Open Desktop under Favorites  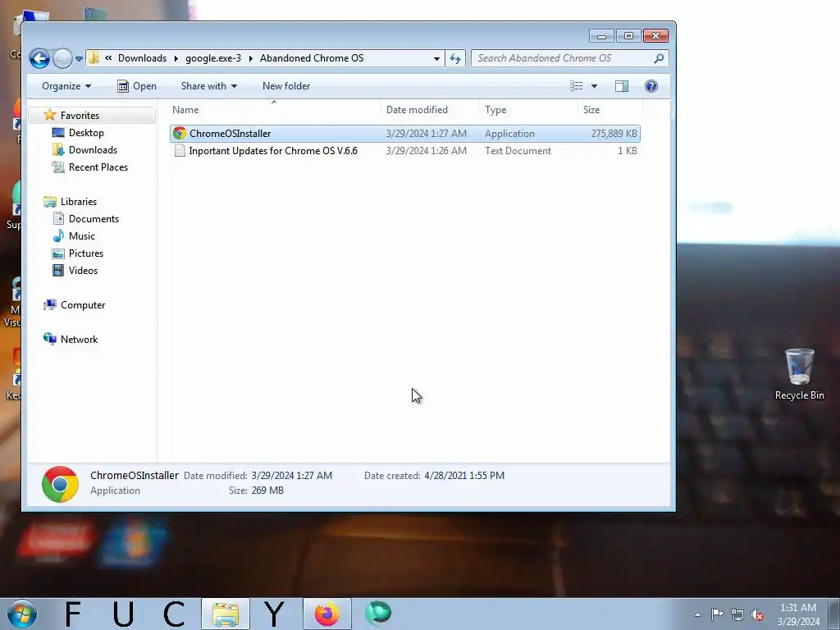[86, 132]
